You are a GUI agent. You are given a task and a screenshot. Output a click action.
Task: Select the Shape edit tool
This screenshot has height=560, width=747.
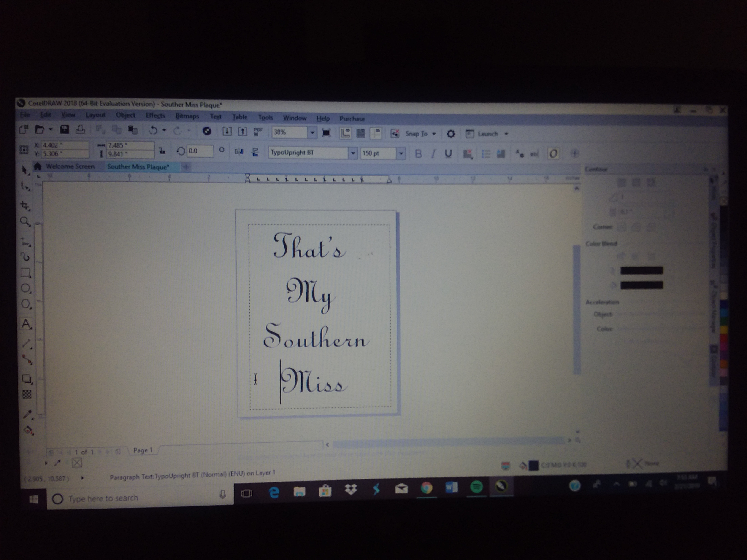coord(25,186)
